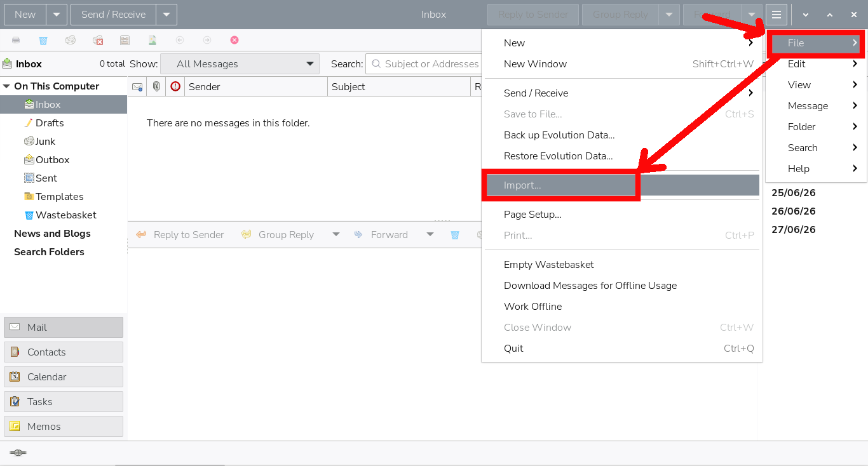The image size is (868, 466).
Task: Click the online/offline status bar icon
Action: [x=18, y=453]
